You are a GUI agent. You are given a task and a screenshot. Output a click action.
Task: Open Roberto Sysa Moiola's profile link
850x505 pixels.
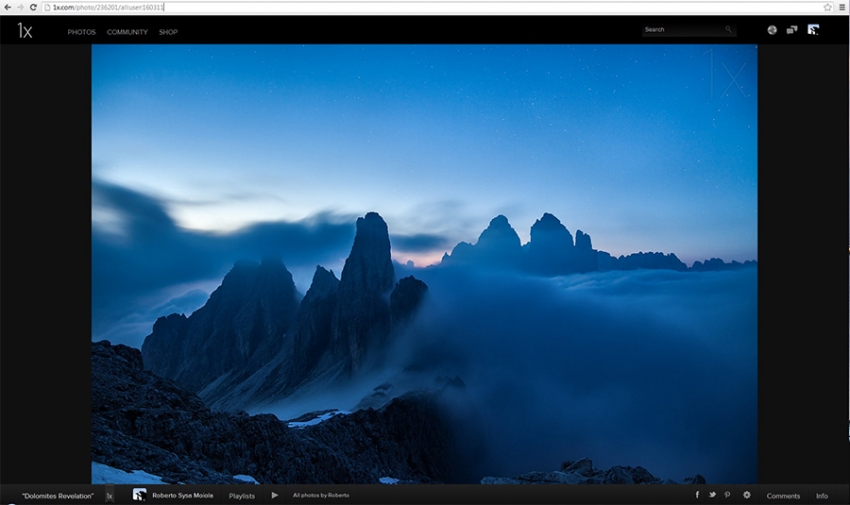tap(182, 495)
